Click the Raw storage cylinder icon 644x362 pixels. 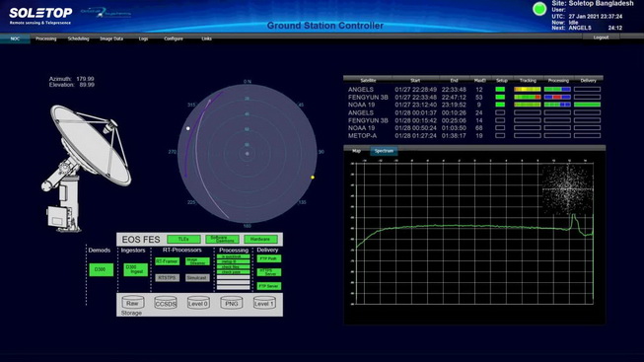click(x=133, y=303)
